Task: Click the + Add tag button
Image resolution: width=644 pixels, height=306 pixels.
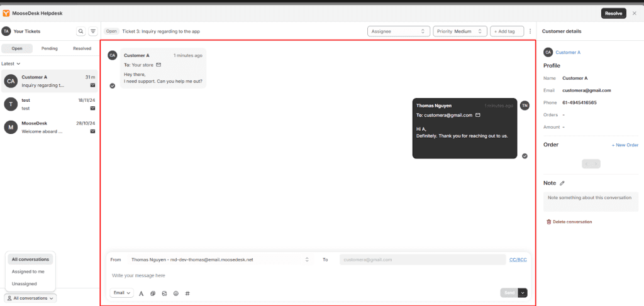Action: (x=507, y=31)
